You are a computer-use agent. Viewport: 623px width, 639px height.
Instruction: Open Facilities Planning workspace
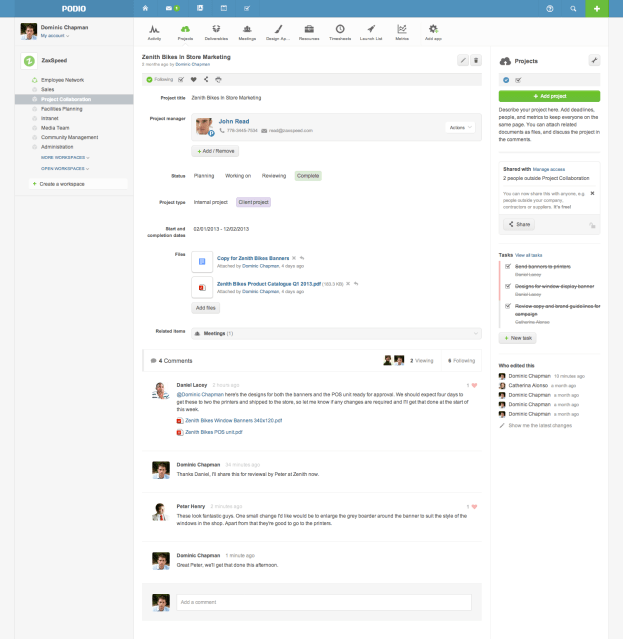62,109
